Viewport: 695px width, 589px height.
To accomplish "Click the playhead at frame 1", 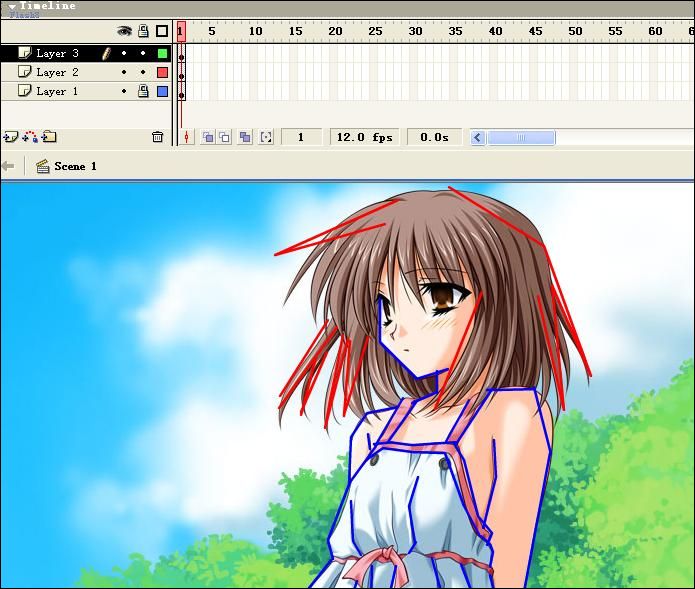I will 181,31.
